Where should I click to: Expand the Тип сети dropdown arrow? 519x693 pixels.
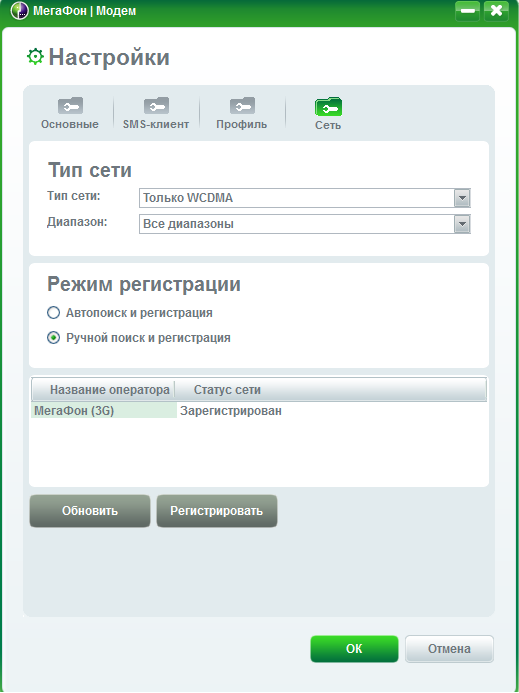[x=462, y=198]
